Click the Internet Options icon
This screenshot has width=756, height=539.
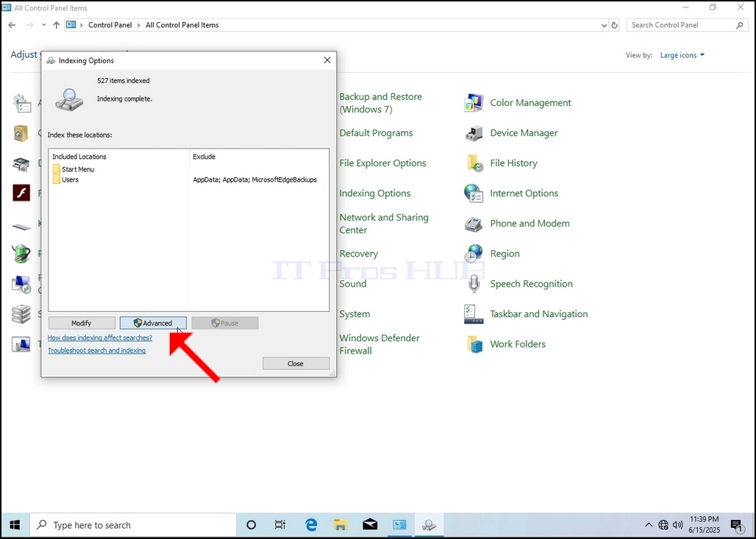[474, 193]
